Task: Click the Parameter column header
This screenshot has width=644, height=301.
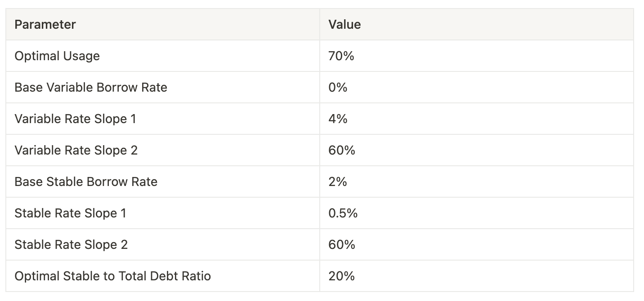Action: (x=163, y=24)
